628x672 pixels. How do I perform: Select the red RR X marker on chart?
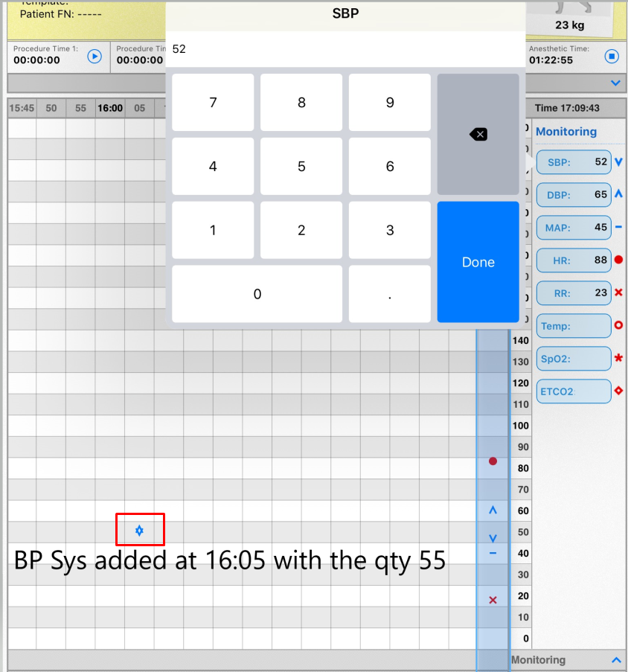[x=493, y=600]
